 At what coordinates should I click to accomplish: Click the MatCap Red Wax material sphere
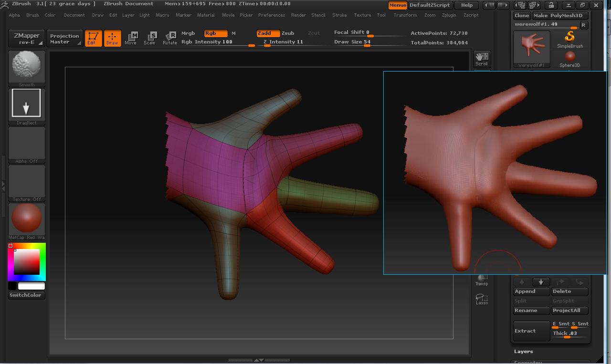(x=26, y=219)
